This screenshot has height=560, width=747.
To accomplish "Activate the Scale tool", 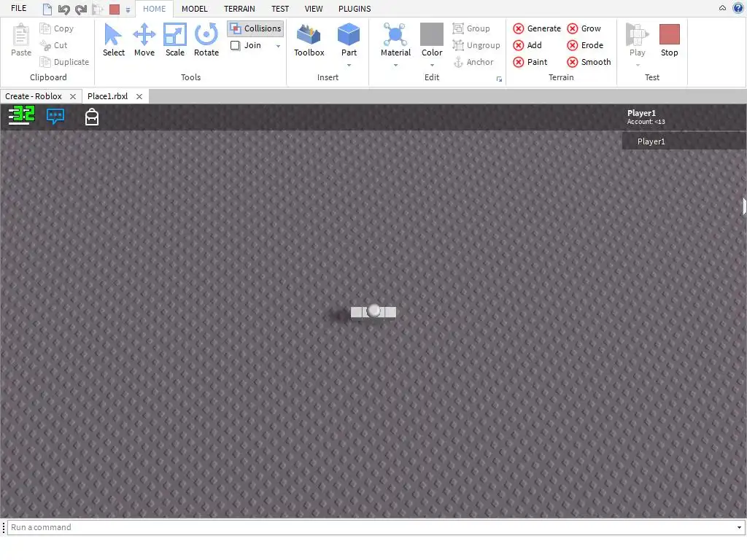I will [x=175, y=40].
